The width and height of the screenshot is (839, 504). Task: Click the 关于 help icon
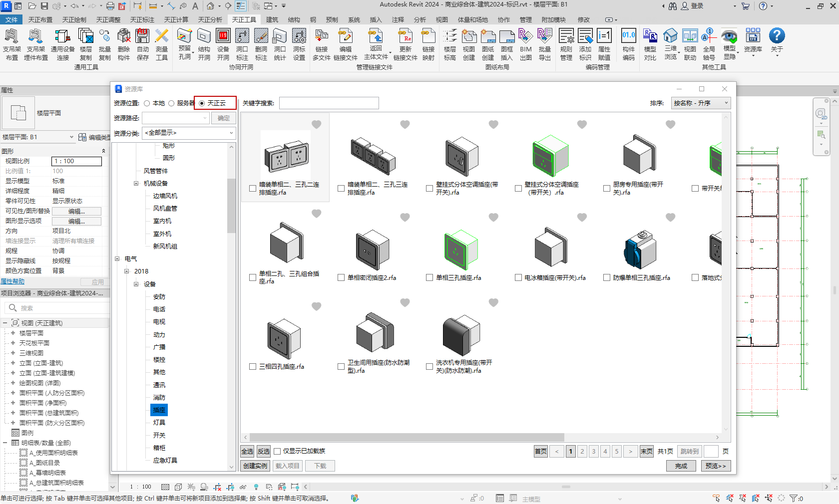point(777,42)
